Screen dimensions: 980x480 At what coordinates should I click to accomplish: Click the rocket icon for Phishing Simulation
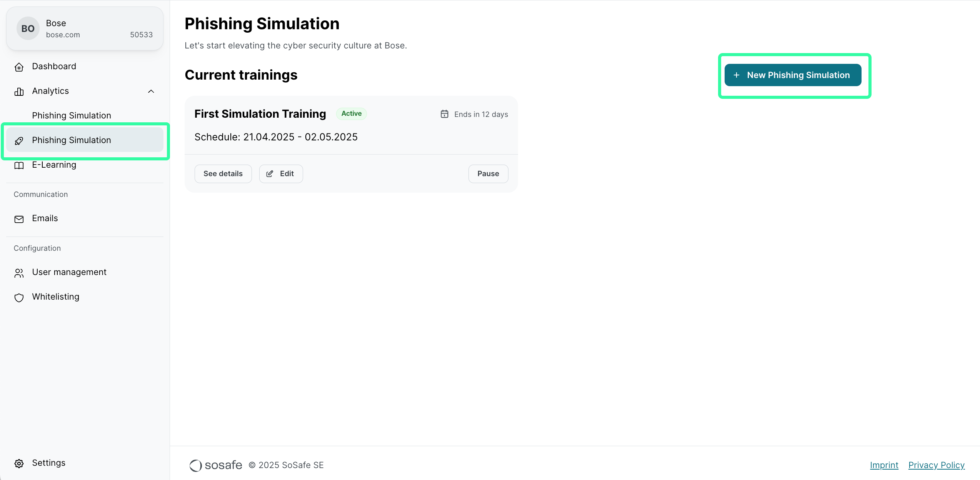[x=19, y=141]
